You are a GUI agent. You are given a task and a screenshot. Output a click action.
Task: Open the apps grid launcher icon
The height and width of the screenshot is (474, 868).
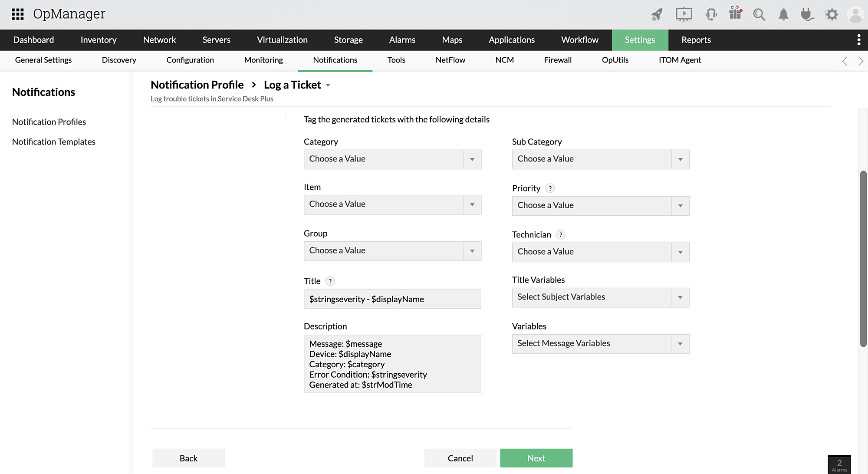coord(18,14)
